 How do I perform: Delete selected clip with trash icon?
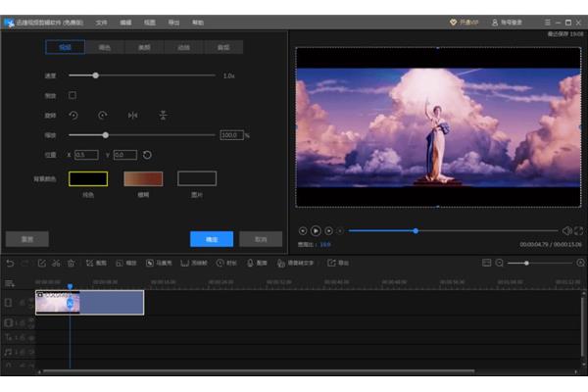click(72, 264)
